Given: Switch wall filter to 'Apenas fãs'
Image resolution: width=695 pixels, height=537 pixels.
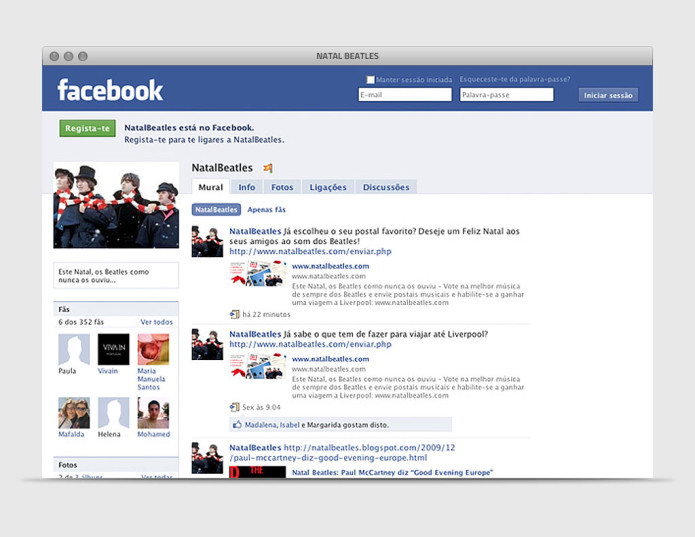Looking at the screenshot, I should [267, 210].
